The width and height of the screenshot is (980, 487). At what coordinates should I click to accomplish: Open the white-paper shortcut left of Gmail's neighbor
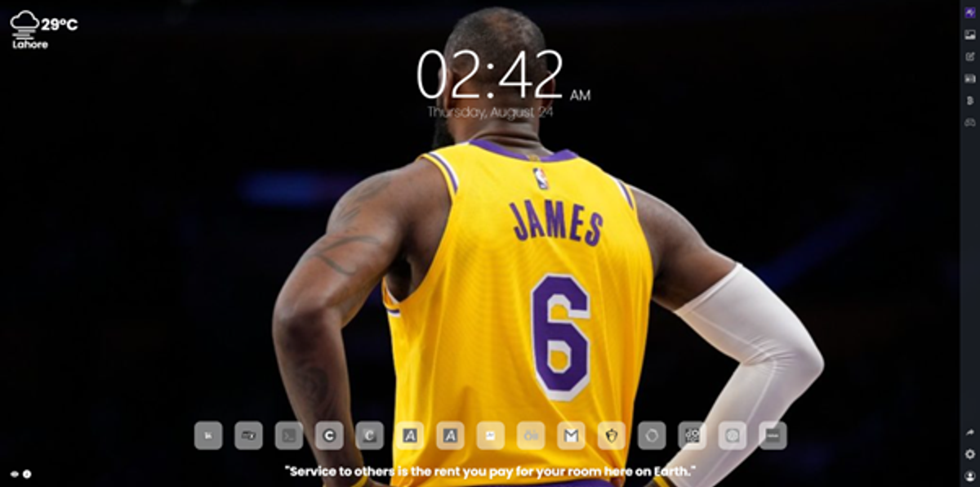pos(491,436)
